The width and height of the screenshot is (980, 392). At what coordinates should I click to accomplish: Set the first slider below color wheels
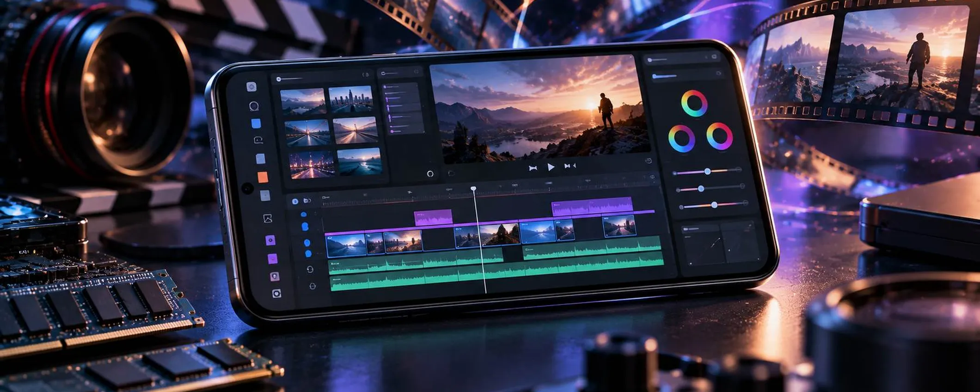click(708, 171)
